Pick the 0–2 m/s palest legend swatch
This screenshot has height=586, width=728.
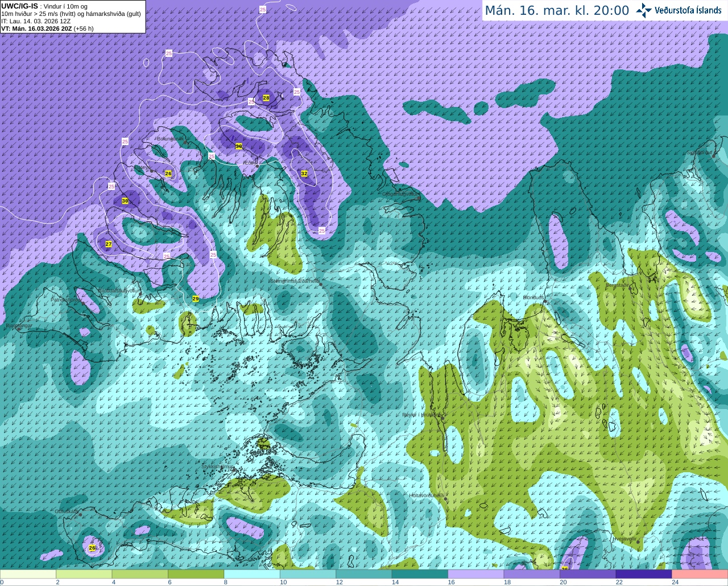click(28, 574)
